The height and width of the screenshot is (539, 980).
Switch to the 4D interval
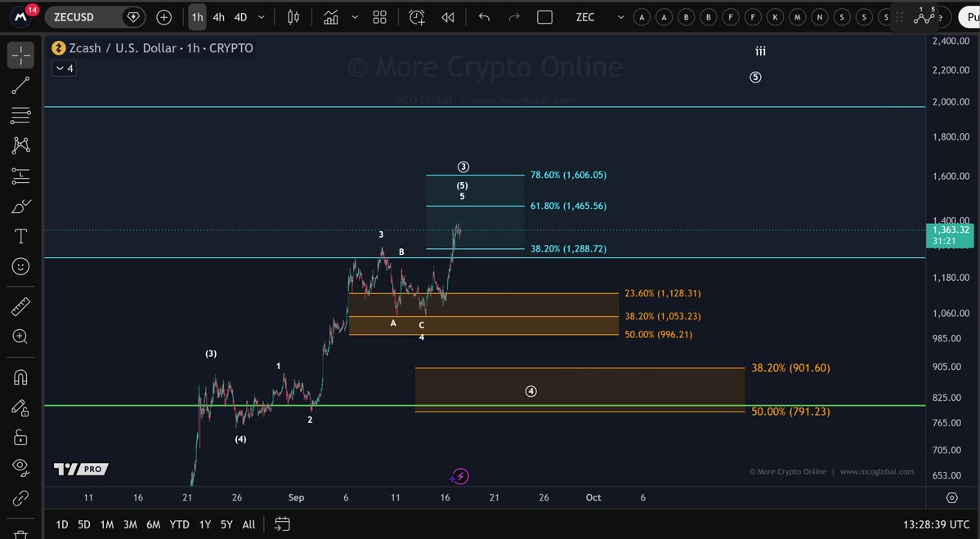coord(240,17)
